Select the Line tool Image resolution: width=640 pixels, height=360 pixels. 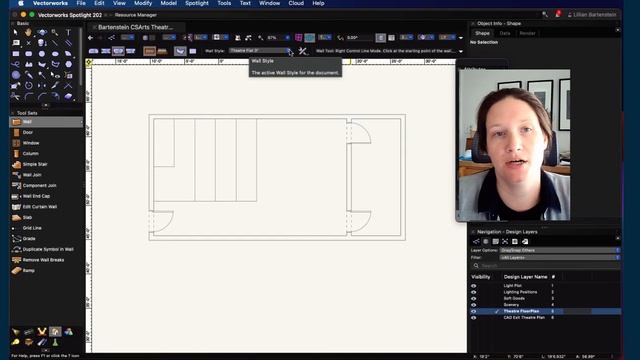(x=55, y=43)
